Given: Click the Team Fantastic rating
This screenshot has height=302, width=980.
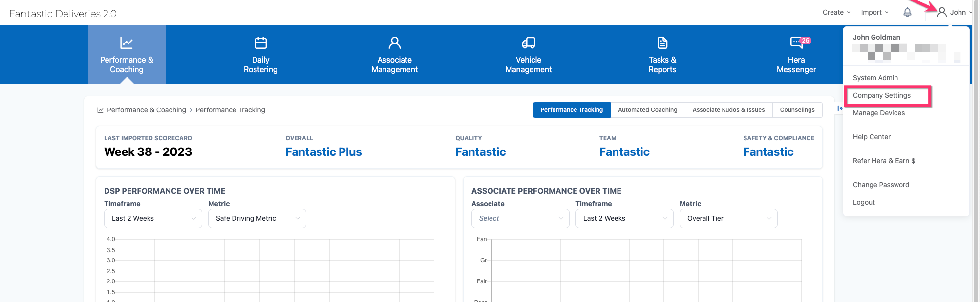Looking at the screenshot, I should click(x=624, y=152).
